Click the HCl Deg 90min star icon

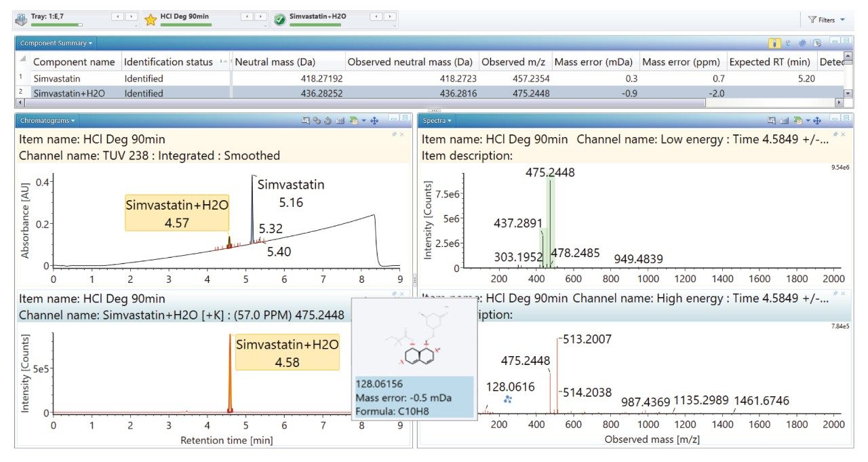pyautogui.click(x=151, y=20)
